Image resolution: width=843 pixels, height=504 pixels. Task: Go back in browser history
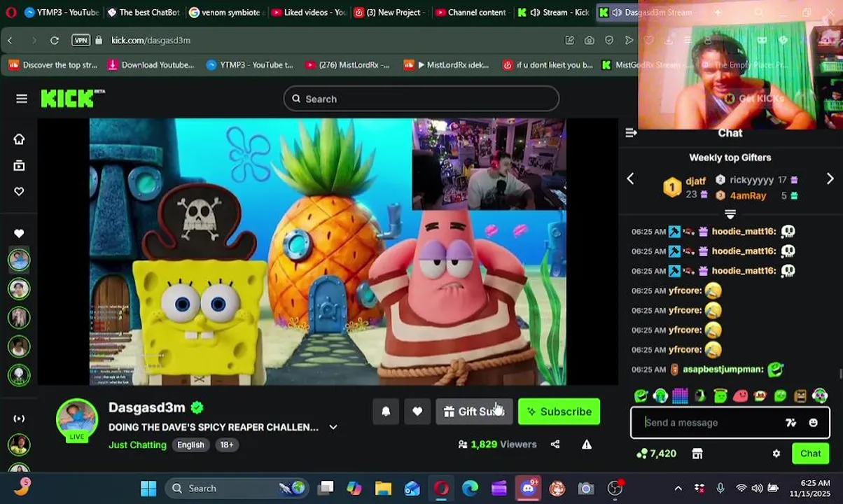(11, 41)
